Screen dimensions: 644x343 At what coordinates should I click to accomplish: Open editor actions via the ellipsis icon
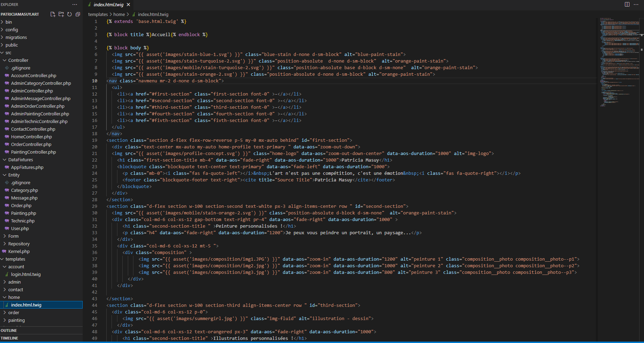coord(636,4)
